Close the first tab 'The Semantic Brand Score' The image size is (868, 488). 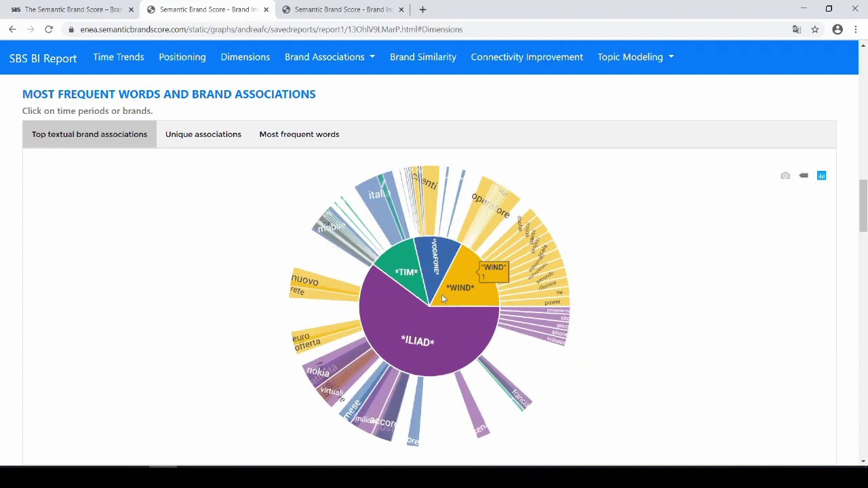pyautogui.click(x=131, y=9)
